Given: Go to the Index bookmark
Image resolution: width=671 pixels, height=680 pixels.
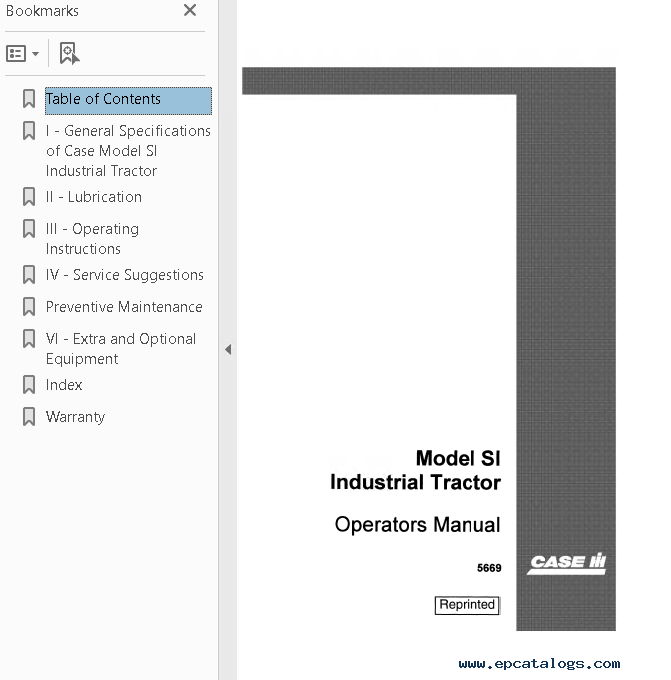Looking at the screenshot, I should coord(64,385).
